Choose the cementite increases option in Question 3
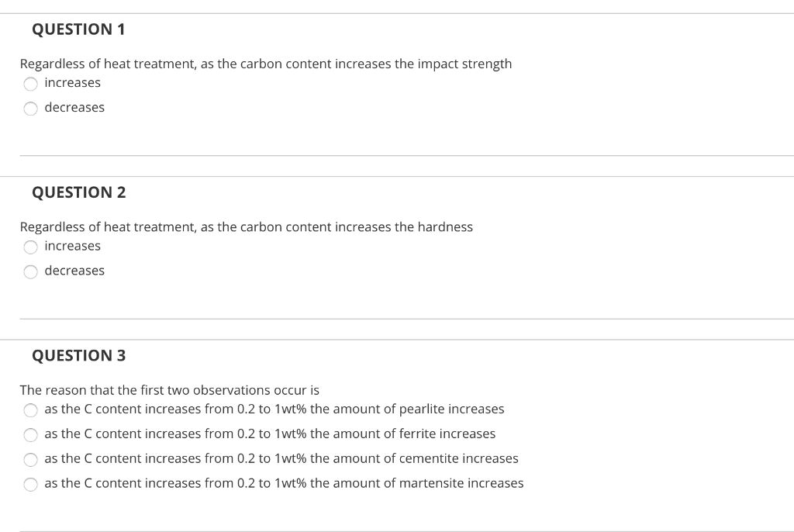794x532 pixels. (x=30, y=460)
